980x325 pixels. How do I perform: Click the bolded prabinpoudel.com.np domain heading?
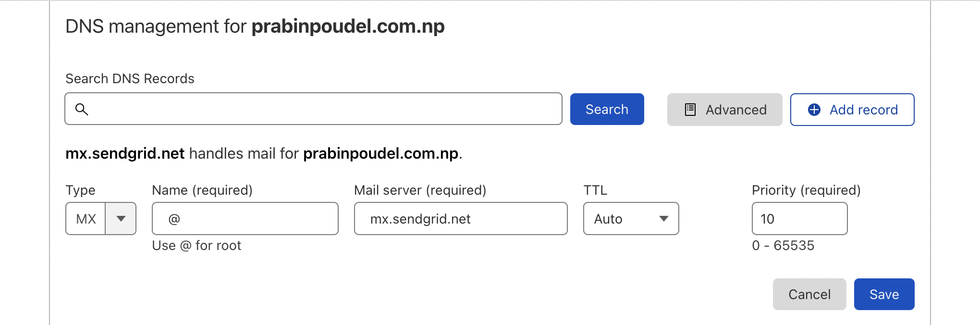click(x=348, y=26)
